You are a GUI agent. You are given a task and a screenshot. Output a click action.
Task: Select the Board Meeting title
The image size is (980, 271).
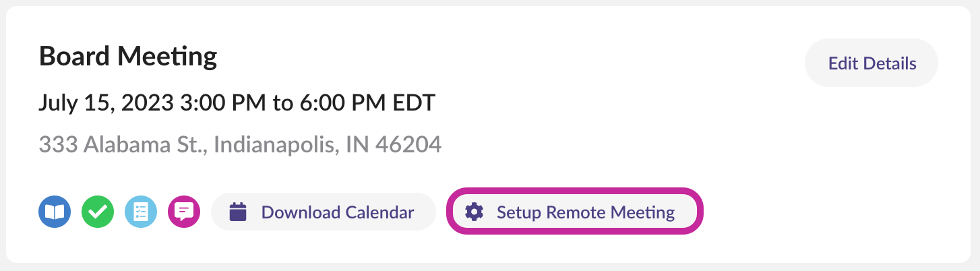[128, 57]
